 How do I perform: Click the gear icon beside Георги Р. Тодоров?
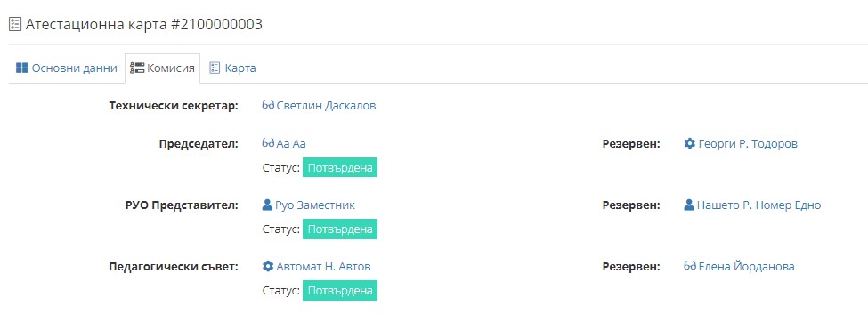coord(689,144)
